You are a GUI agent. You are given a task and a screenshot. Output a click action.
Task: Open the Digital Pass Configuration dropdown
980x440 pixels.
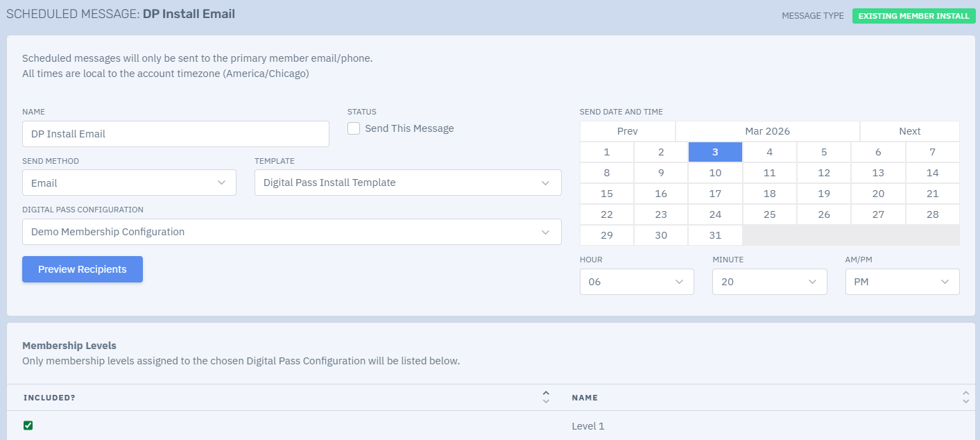click(292, 232)
